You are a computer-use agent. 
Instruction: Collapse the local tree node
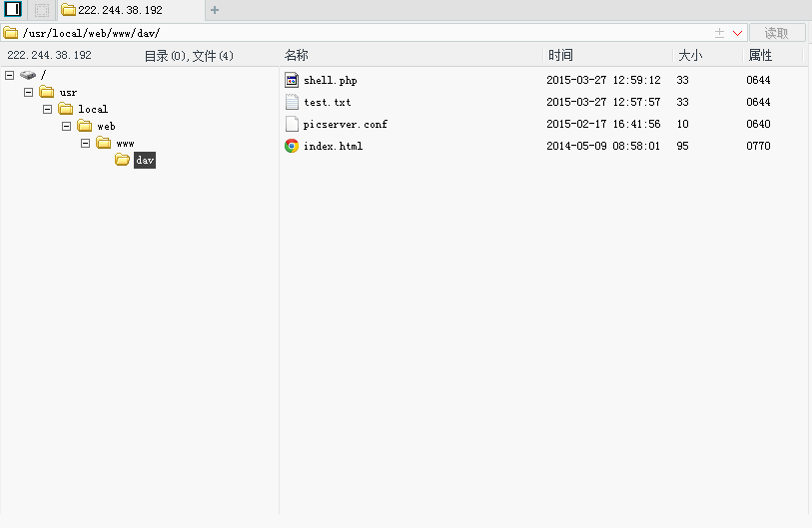tap(48, 109)
